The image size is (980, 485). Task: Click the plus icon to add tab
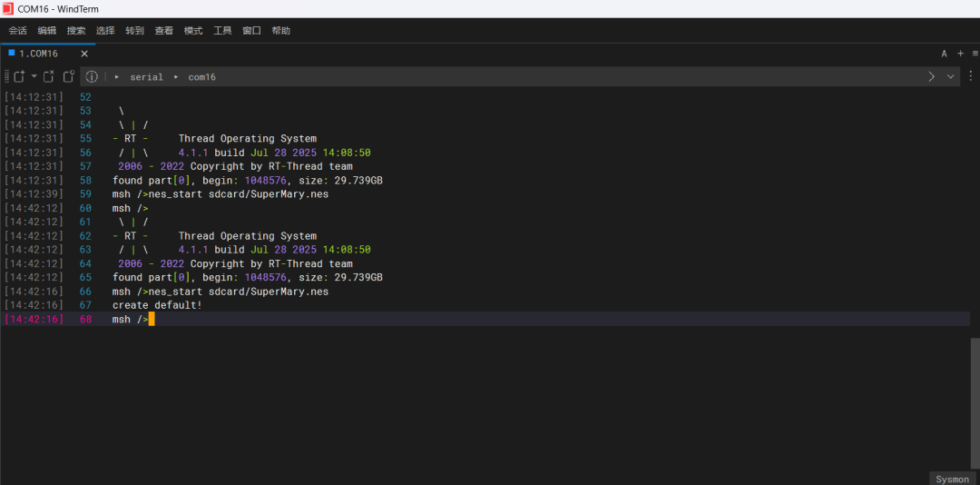pyautogui.click(x=961, y=54)
